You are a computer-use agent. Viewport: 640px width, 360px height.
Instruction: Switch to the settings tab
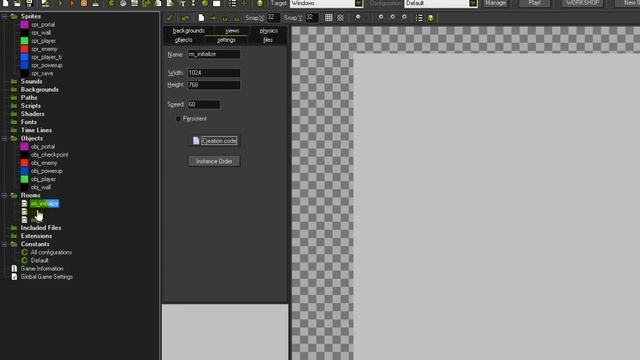click(226, 40)
